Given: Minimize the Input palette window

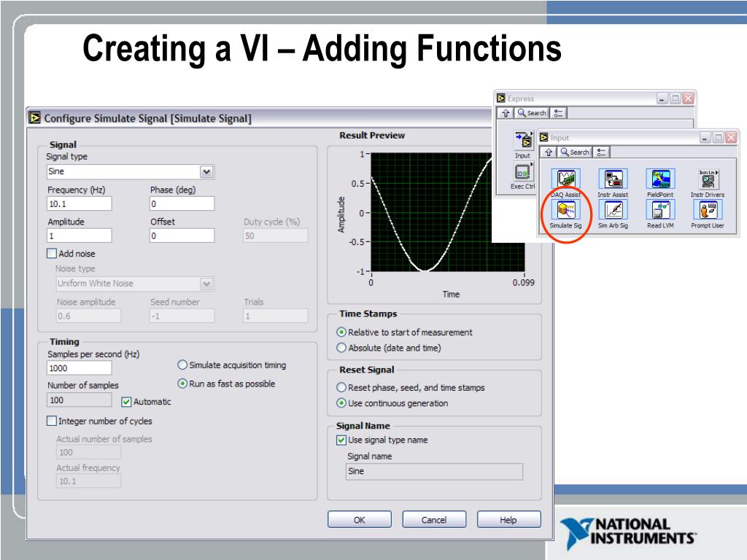Looking at the screenshot, I should (705, 138).
